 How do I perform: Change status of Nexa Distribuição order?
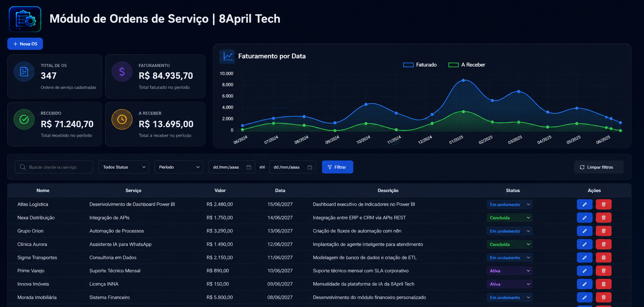(510, 218)
